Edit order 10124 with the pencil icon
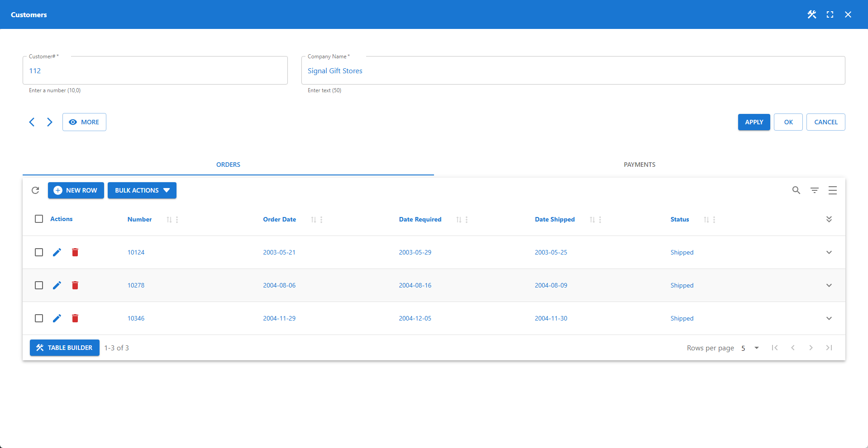Screen dimensions: 868x448 [x=57, y=252]
